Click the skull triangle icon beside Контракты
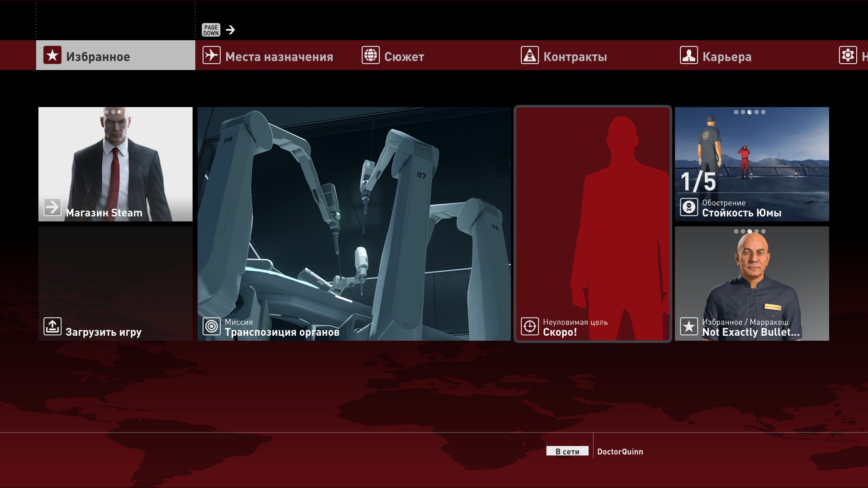Image resolution: width=868 pixels, height=488 pixels. point(530,55)
